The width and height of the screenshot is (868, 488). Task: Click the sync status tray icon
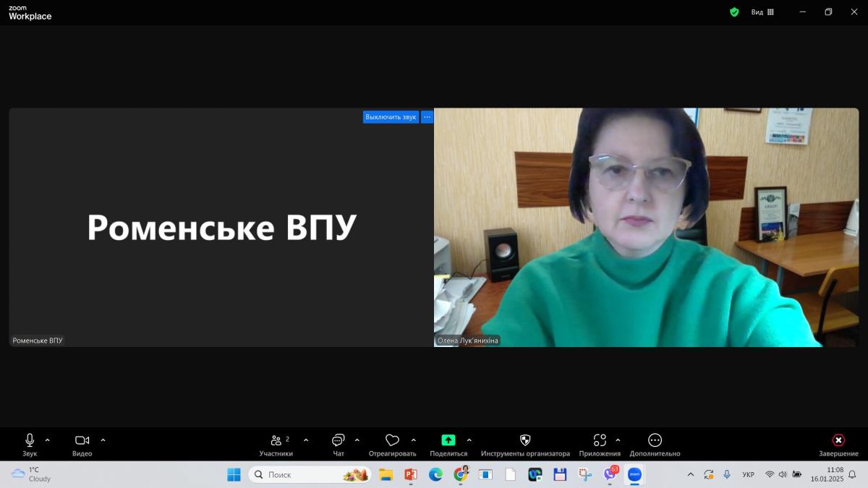[x=709, y=475]
